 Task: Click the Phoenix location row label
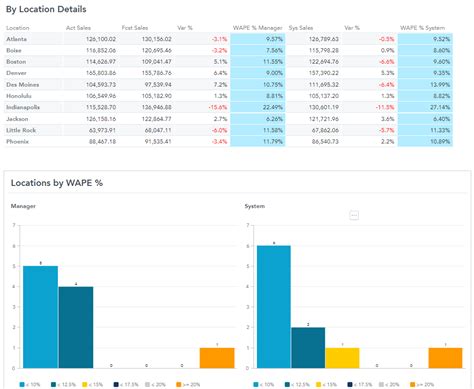(x=17, y=142)
